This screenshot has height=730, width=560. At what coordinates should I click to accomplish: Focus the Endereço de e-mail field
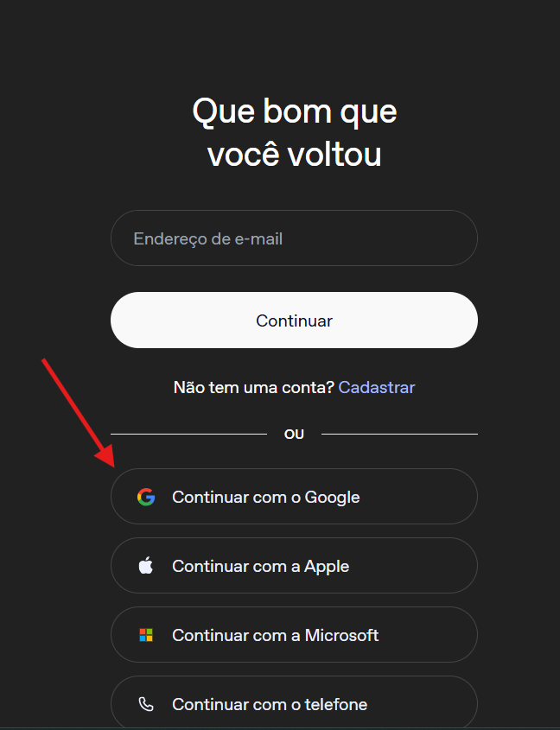click(x=294, y=238)
